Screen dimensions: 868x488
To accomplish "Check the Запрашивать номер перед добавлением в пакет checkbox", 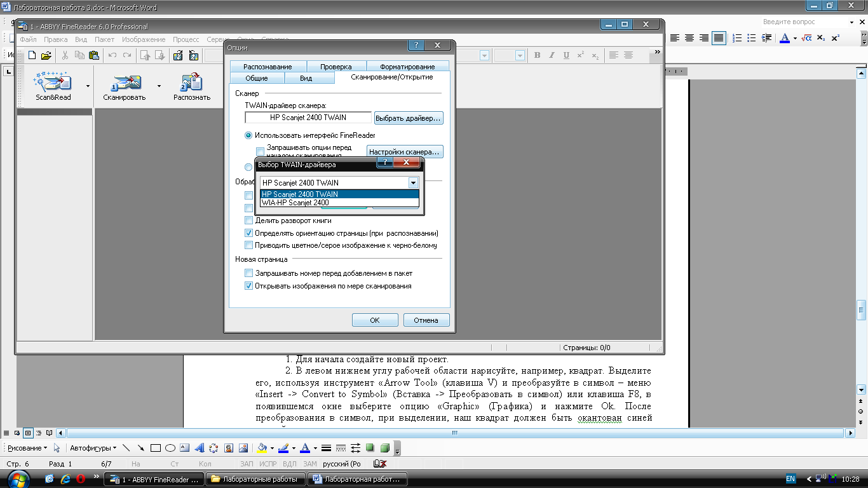I will 249,273.
